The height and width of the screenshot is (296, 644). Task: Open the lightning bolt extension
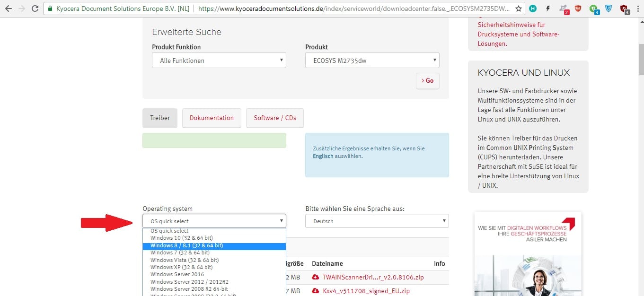tap(548, 9)
